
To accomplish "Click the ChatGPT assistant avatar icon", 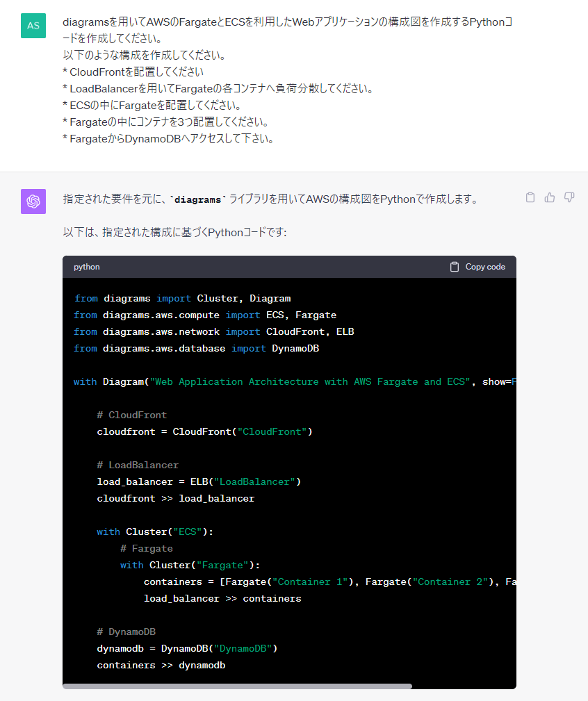I will (x=33, y=201).
